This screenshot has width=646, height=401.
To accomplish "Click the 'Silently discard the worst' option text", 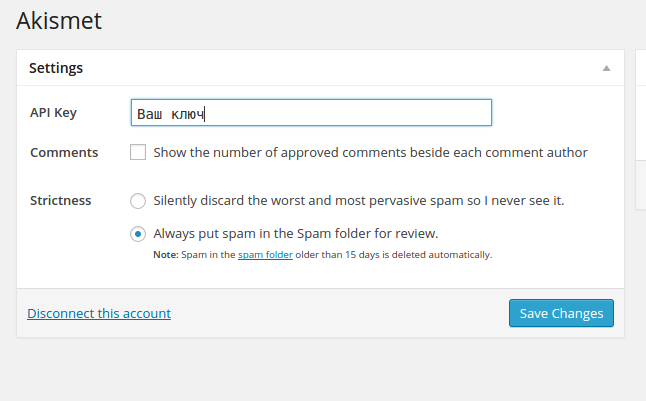I will pyautogui.click(x=358, y=200).
